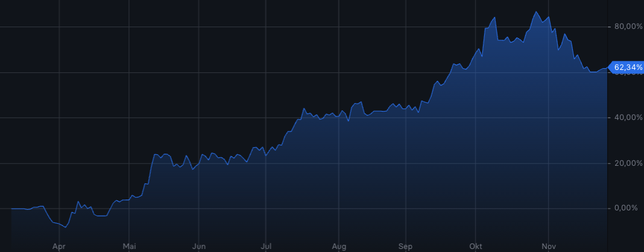Select the Sep month axis label
The image size is (644, 252).
tap(406, 246)
